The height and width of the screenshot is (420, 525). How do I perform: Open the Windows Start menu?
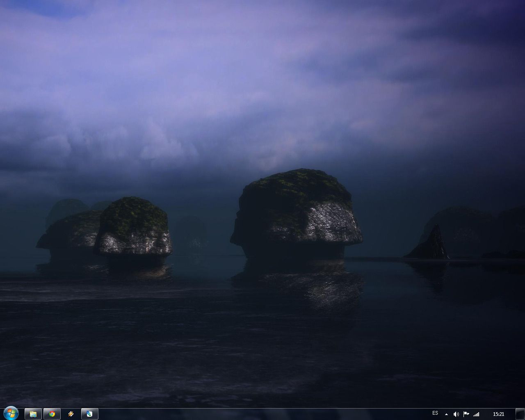[11, 413]
